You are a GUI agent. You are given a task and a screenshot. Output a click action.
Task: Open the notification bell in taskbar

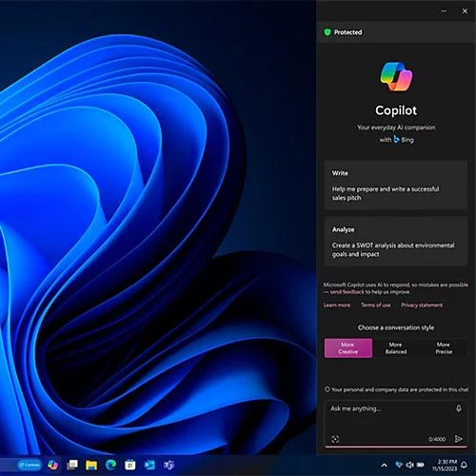coord(465,466)
